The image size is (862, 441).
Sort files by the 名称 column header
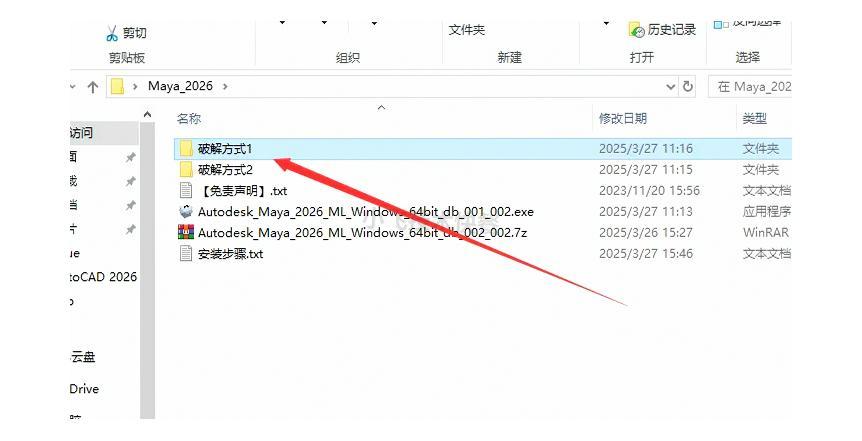point(189,118)
